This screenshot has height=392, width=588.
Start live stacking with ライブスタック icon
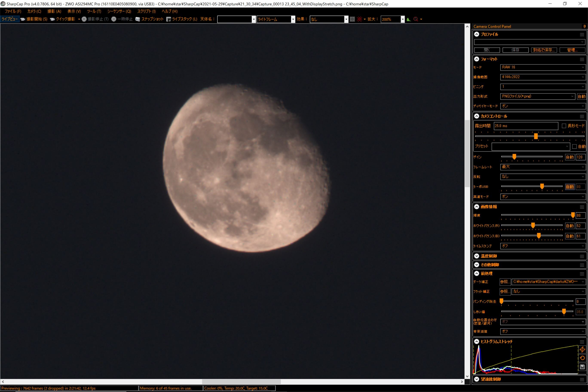pos(169,19)
